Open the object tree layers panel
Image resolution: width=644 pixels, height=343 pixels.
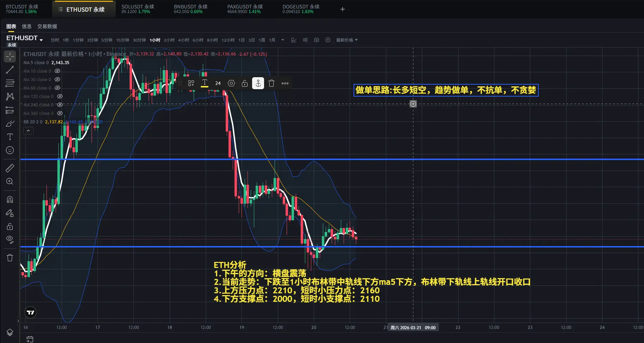(10, 332)
